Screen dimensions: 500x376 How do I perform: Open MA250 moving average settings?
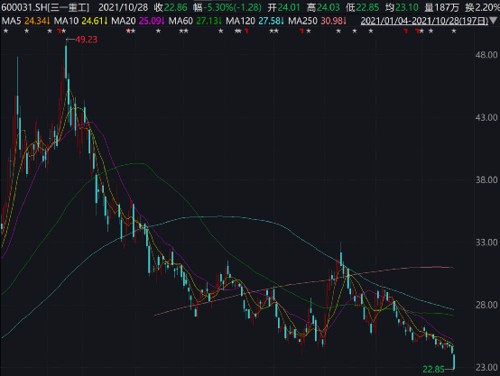pyautogui.click(x=303, y=21)
